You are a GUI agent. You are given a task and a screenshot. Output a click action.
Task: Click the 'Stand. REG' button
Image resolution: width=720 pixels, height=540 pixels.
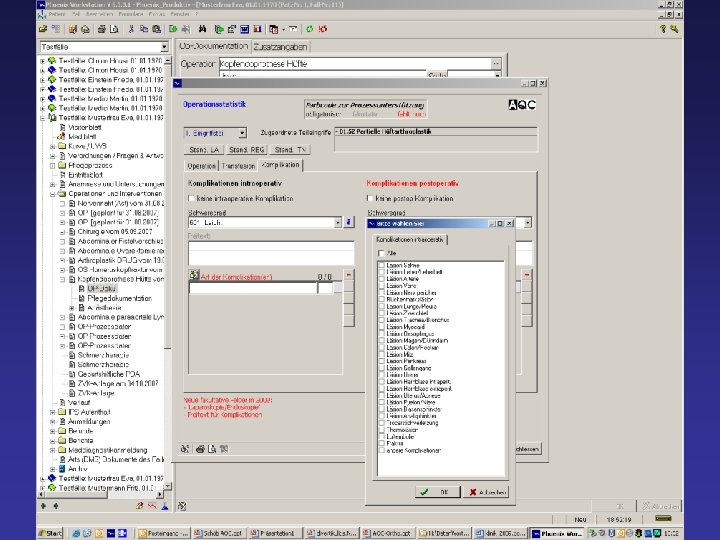point(247,150)
